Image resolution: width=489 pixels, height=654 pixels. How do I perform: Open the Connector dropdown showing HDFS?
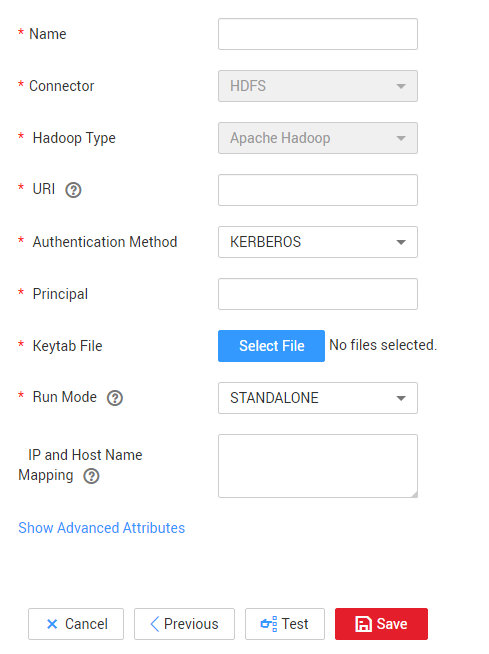(318, 86)
